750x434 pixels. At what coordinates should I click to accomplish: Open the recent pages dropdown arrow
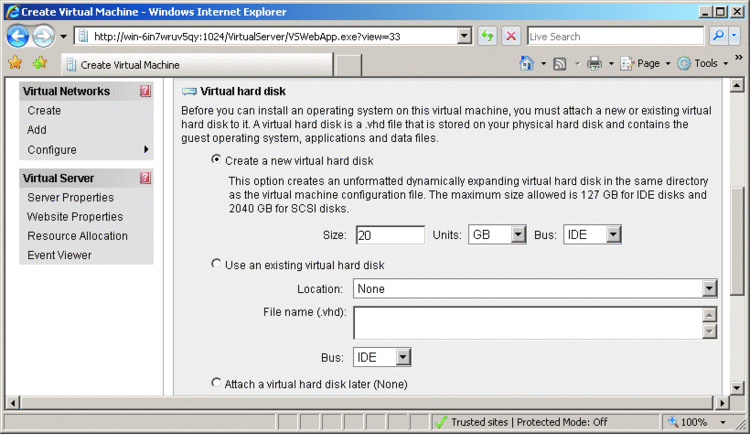coord(63,36)
